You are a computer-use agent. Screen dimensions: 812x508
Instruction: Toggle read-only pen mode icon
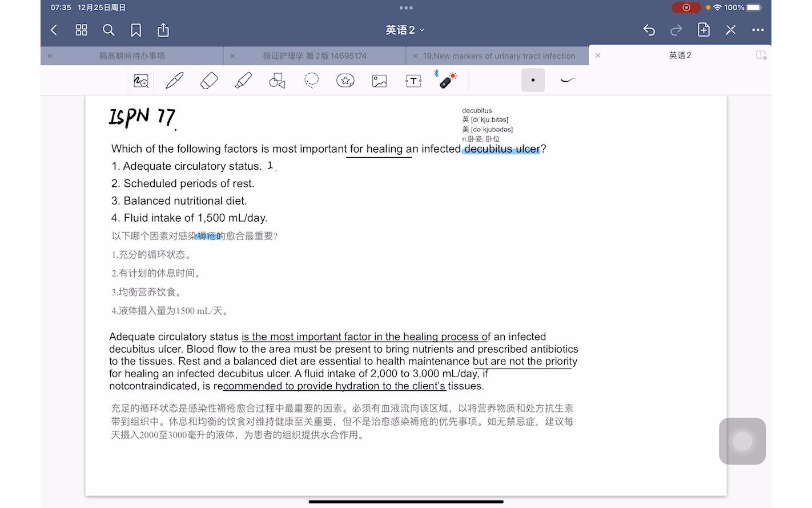pyautogui.click(x=731, y=30)
